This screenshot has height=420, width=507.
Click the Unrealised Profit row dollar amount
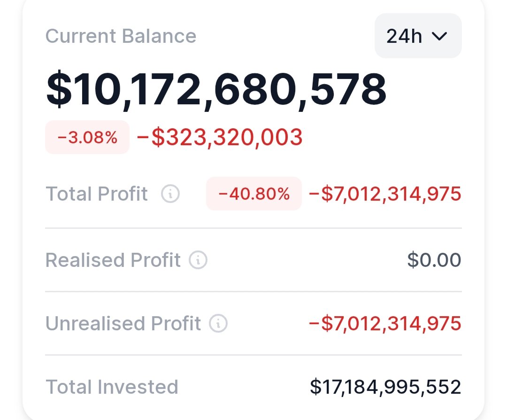coord(385,323)
